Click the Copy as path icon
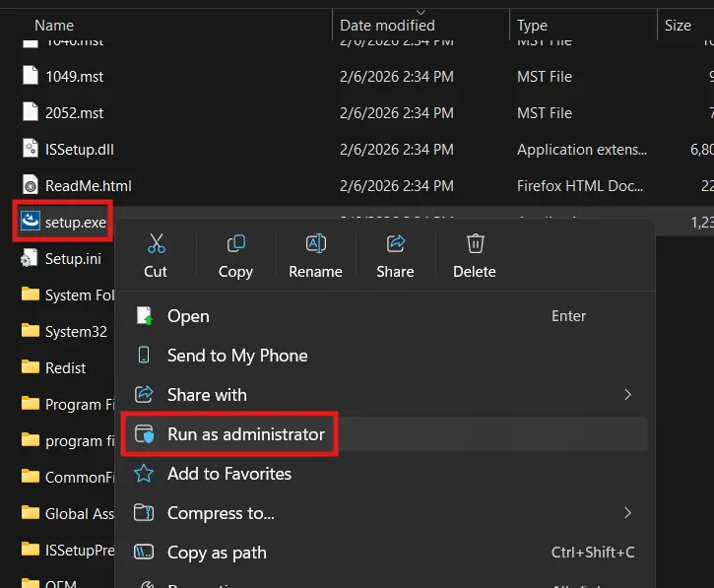 (x=144, y=552)
